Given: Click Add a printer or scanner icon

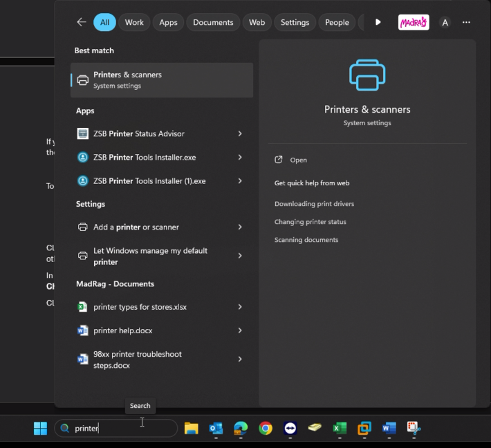Looking at the screenshot, I should [83, 227].
